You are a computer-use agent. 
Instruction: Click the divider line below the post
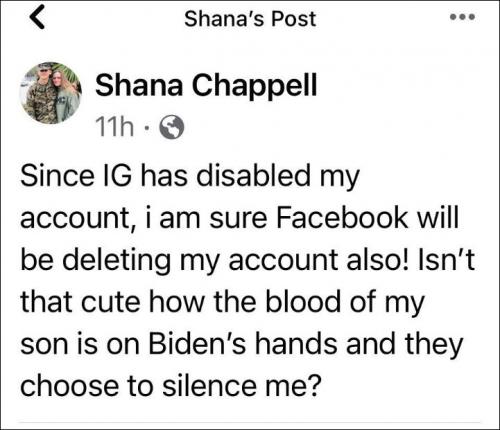pyautogui.click(x=250, y=422)
